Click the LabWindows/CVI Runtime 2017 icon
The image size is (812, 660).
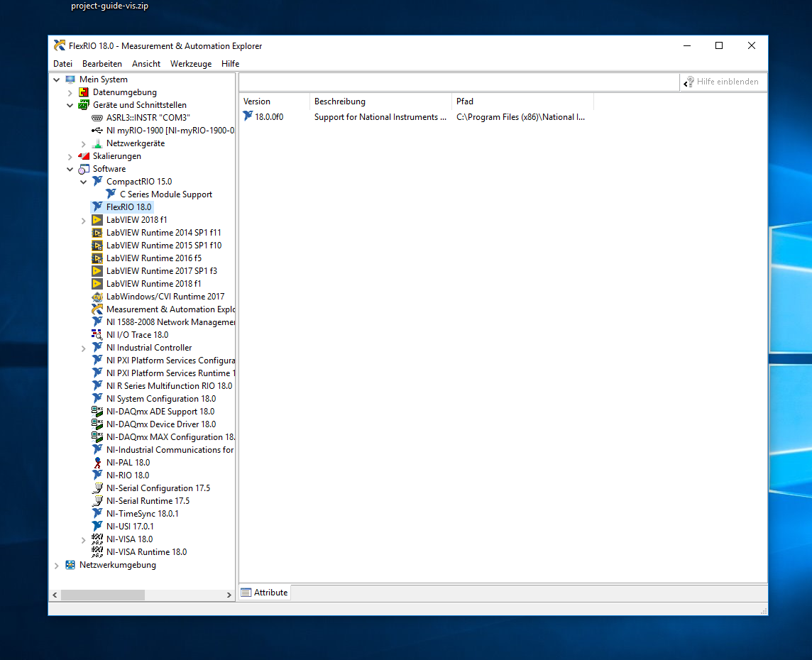pyautogui.click(x=97, y=297)
